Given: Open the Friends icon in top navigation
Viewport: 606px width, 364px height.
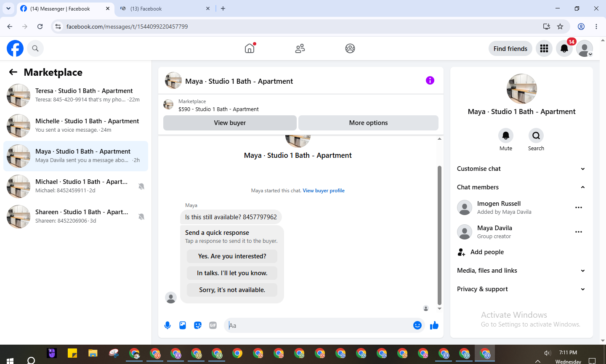Looking at the screenshot, I should tap(300, 48).
